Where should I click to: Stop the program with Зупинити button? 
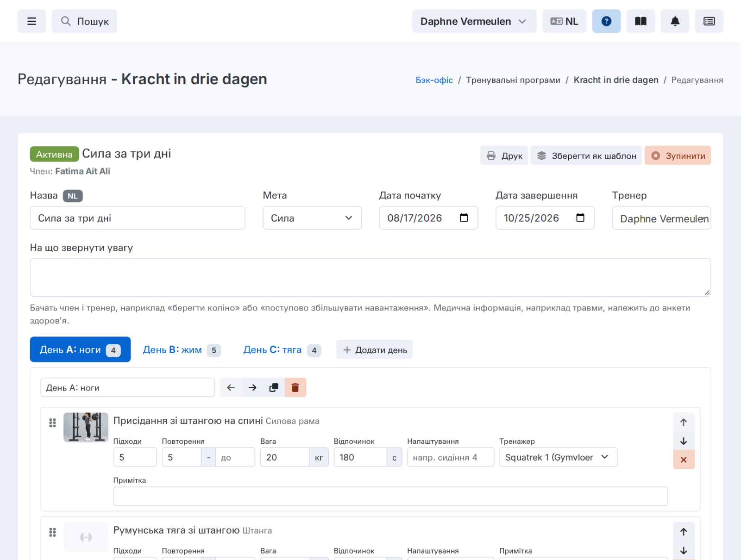pyautogui.click(x=678, y=156)
